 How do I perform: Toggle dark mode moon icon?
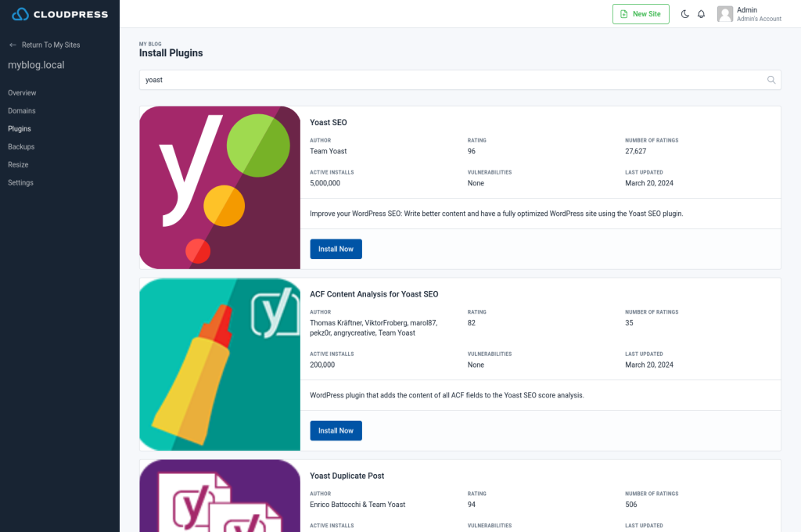685,14
